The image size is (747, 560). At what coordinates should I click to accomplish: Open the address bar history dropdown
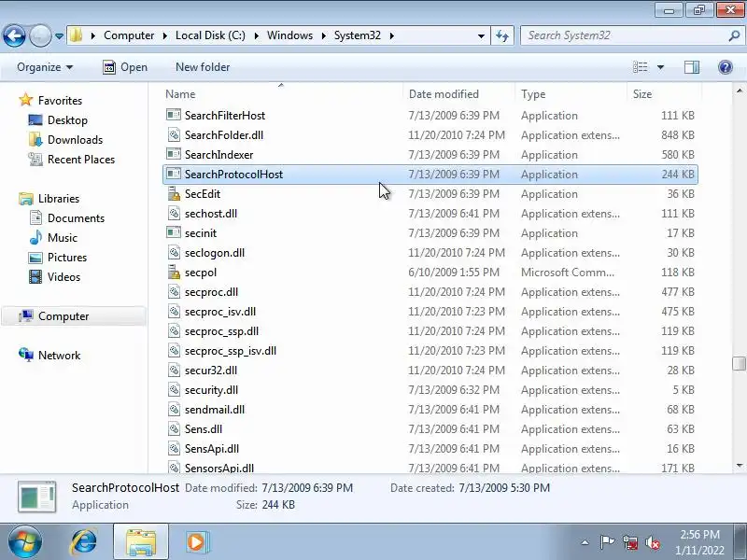click(481, 36)
